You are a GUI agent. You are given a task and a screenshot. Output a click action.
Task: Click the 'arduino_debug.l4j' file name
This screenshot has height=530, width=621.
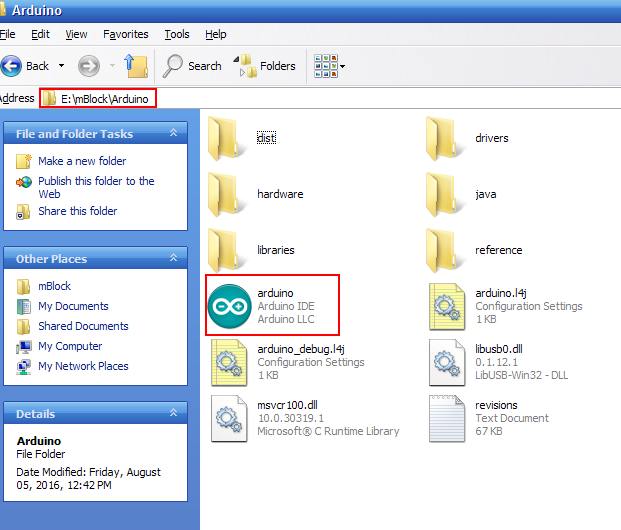pos(301,349)
